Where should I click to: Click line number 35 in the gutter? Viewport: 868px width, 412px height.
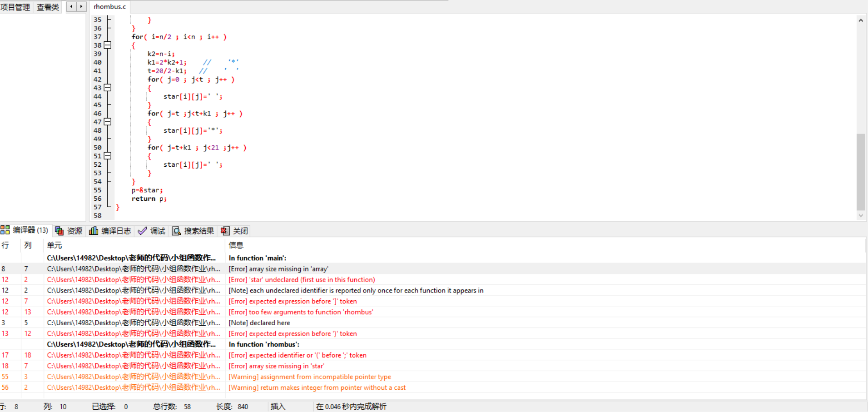(x=98, y=20)
